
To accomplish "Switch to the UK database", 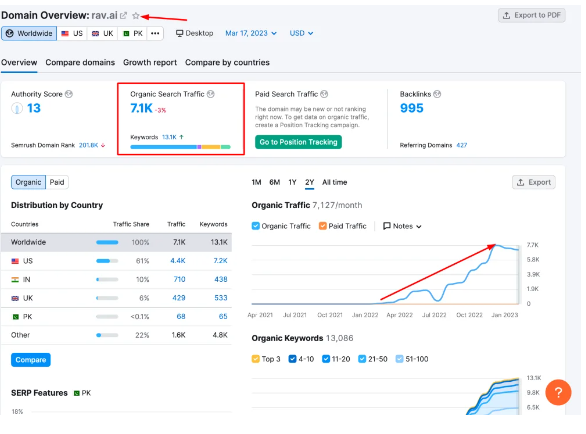I will point(103,33).
